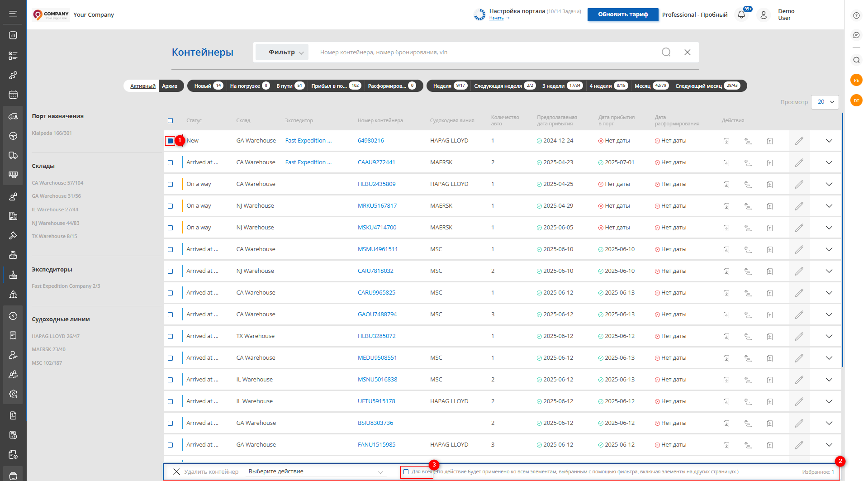Open route tracking icon for CAIU7818032

point(748,271)
